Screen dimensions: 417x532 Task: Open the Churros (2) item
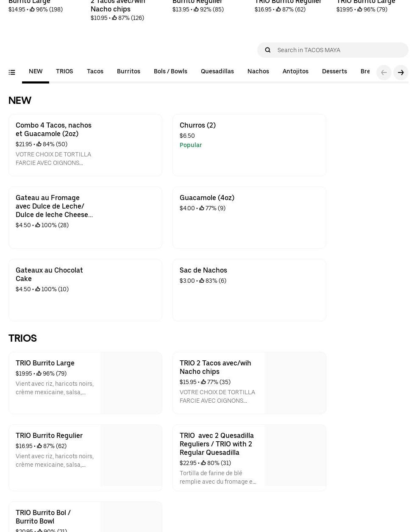click(249, 145)
